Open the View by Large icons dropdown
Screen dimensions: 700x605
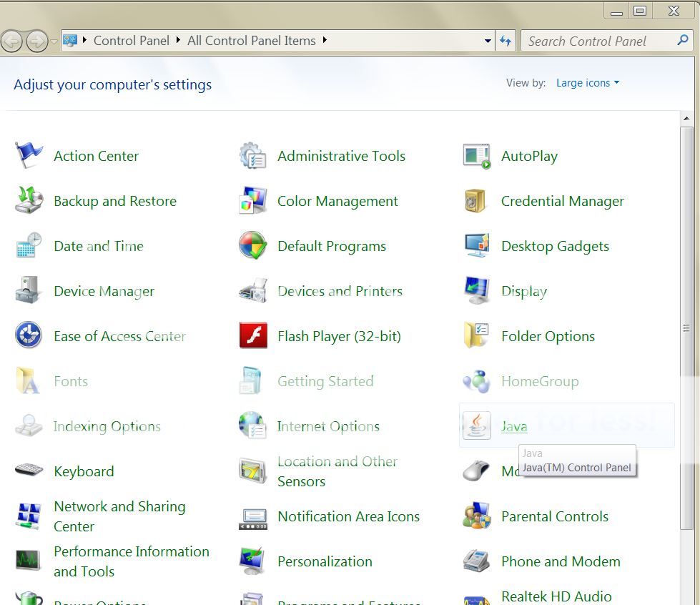pos(588,83)
